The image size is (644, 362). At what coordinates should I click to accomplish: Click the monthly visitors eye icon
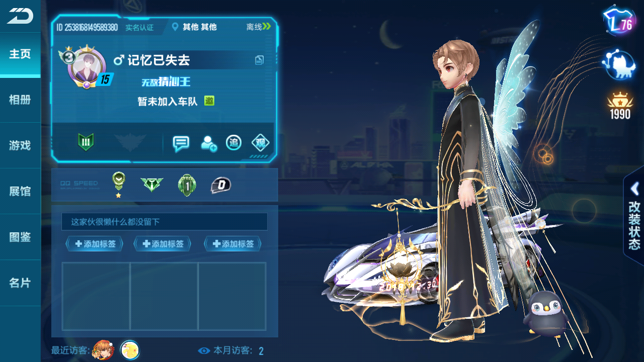point(204,350)
